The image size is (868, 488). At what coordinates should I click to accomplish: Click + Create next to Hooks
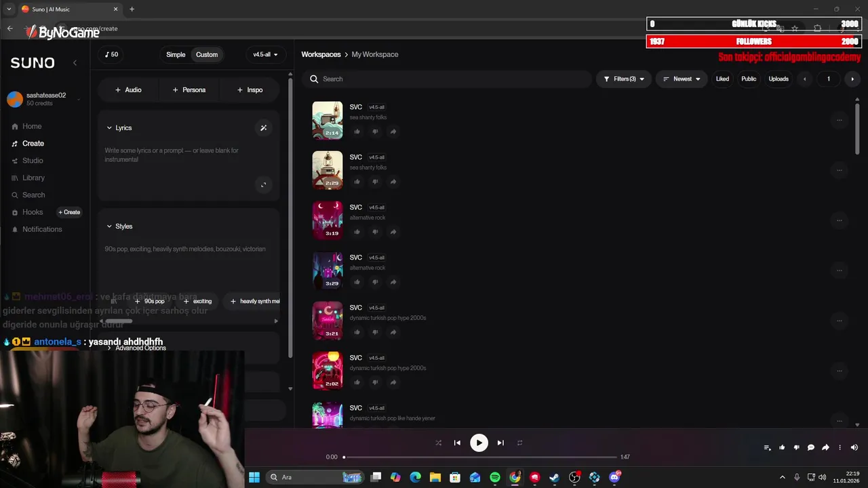point(69,212)
